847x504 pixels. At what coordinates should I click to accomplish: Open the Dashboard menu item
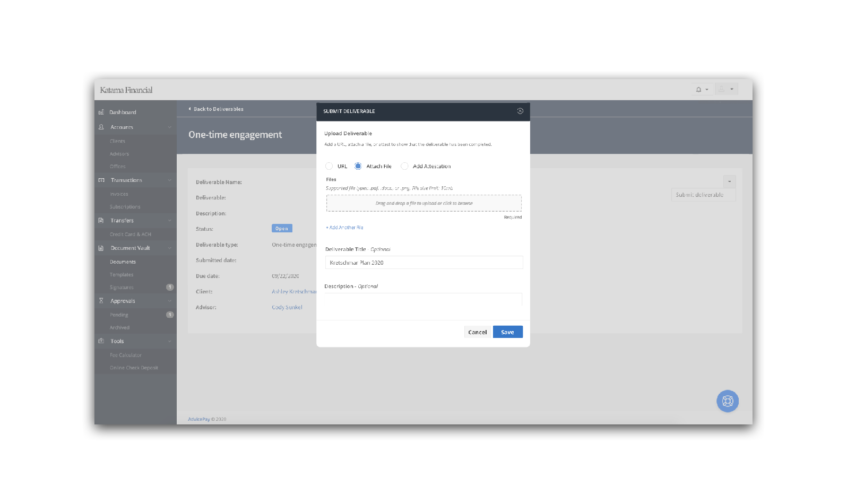123,112
